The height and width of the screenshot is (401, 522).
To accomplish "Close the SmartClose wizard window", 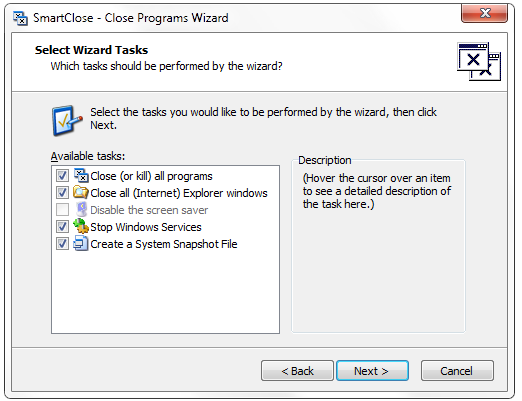I will (485, 13).
